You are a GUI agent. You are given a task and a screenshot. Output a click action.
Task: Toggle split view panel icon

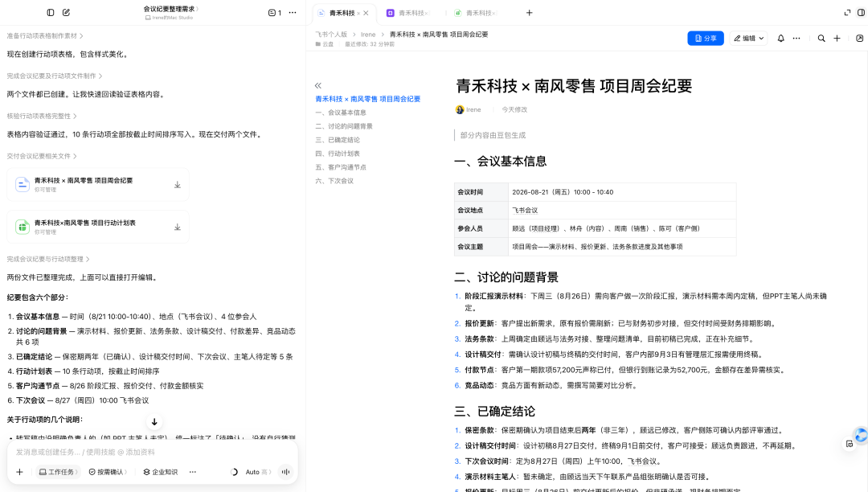tap(861, 12)
